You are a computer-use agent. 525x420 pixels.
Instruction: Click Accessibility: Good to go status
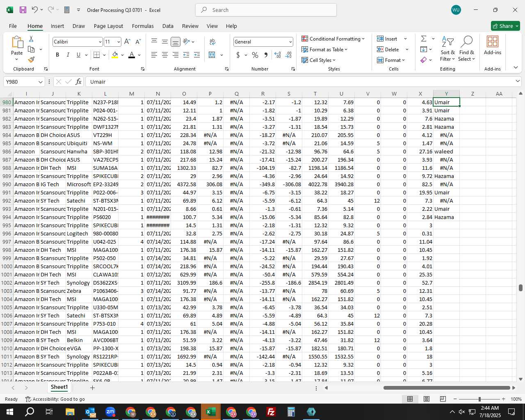55,399
